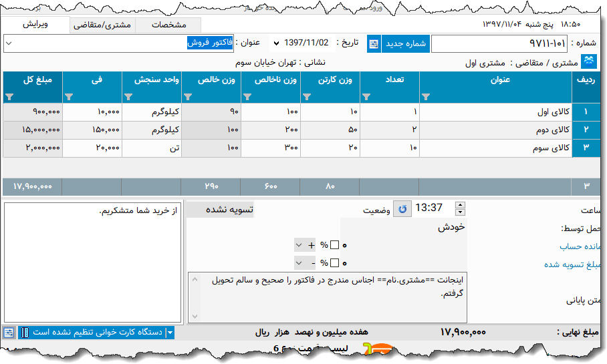The image size is (607, 364).
Task: Decrease time with the down spinner arrow
Action: click(460, 212)
